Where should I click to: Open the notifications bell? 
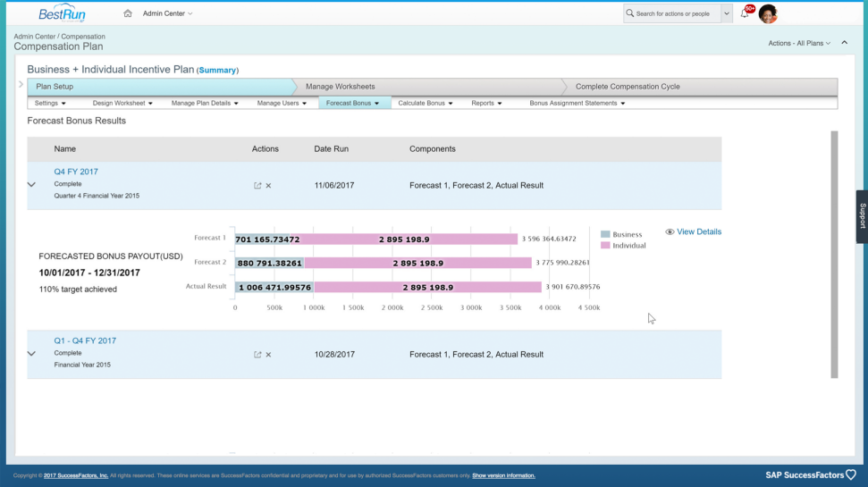745,13
